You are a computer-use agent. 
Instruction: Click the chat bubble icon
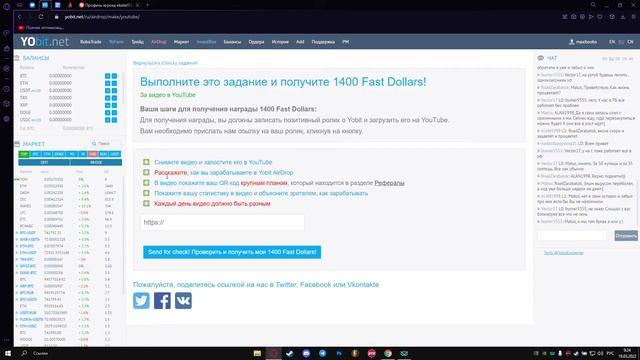tap(541, 58)
